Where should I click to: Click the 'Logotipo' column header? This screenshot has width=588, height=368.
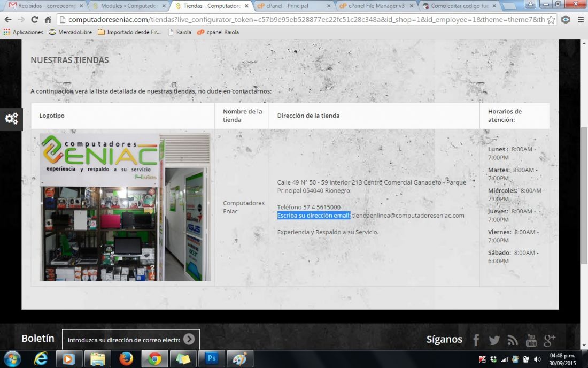52,116
